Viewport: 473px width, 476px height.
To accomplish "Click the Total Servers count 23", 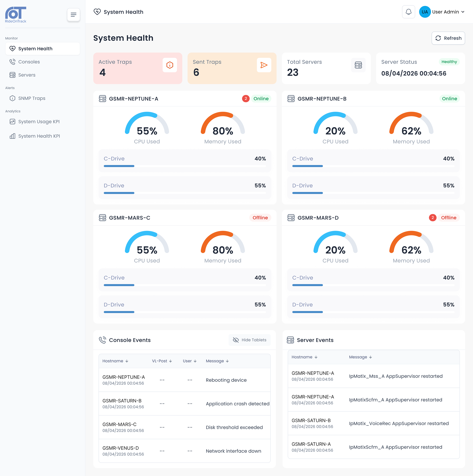I will coord(293,73).
